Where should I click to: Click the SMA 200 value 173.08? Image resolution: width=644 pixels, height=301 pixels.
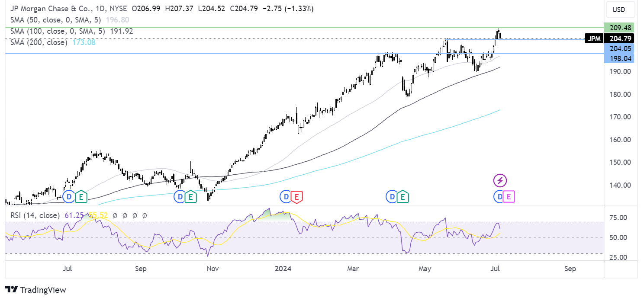pyautogui.click(x=83, y=42)
